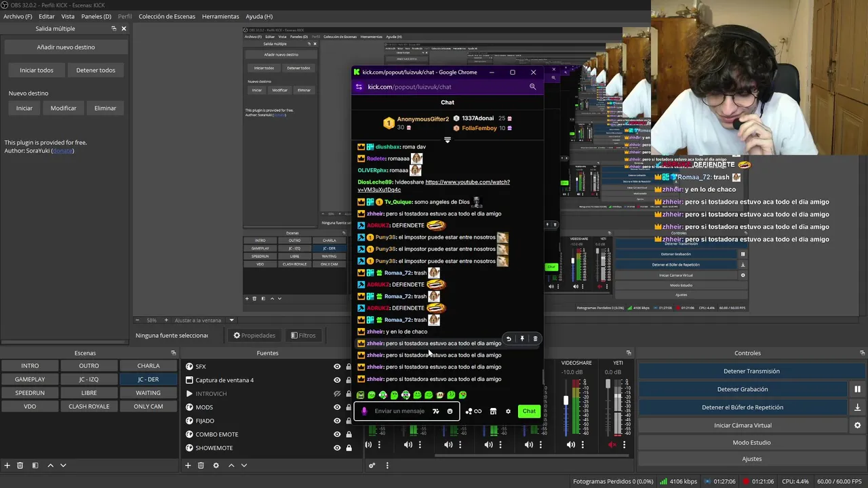Screen dimensions: 868x488
Task: Open source properties gear in Fuentes toolbar
Action: click(x=216, y=466)
